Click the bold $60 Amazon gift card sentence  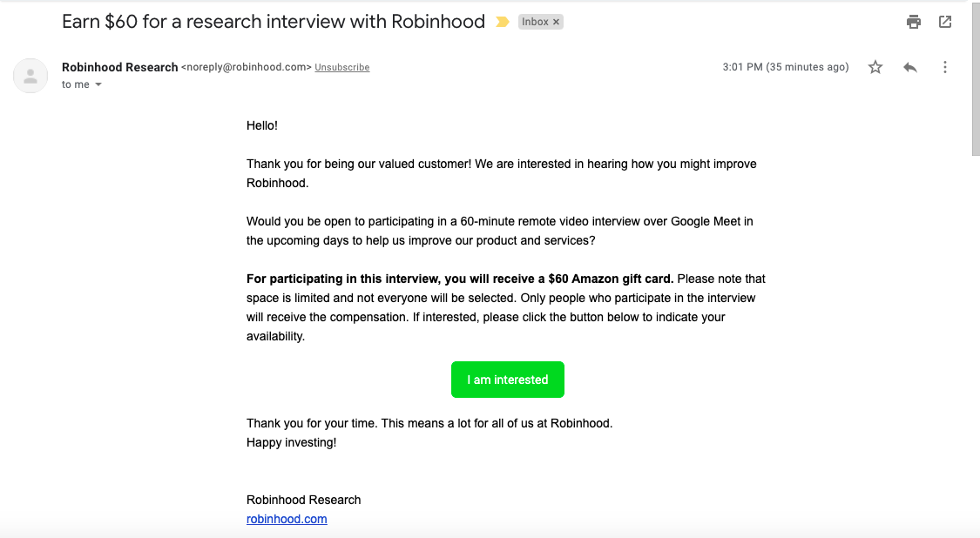tap(460, 279)
